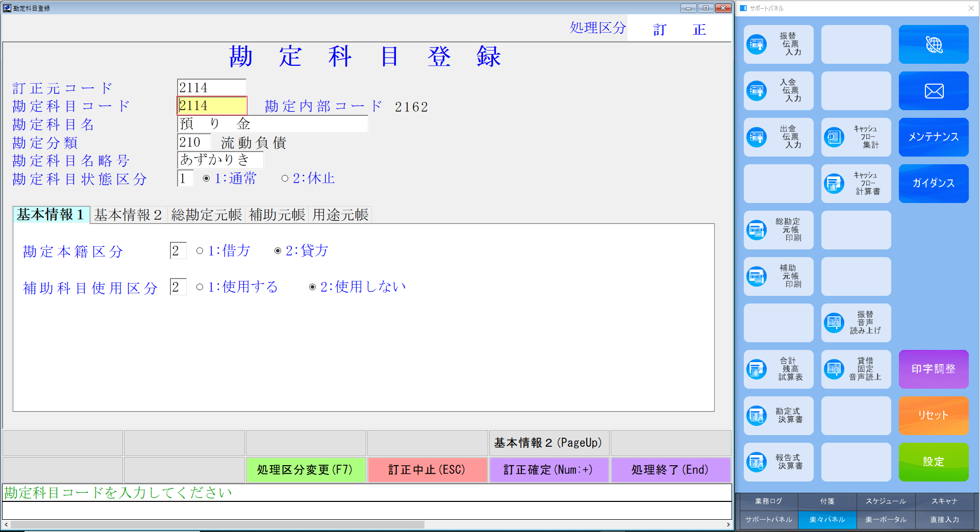Select 1:借方 radio button
This screenshot has width=980, height=532.
coord(199,251)
